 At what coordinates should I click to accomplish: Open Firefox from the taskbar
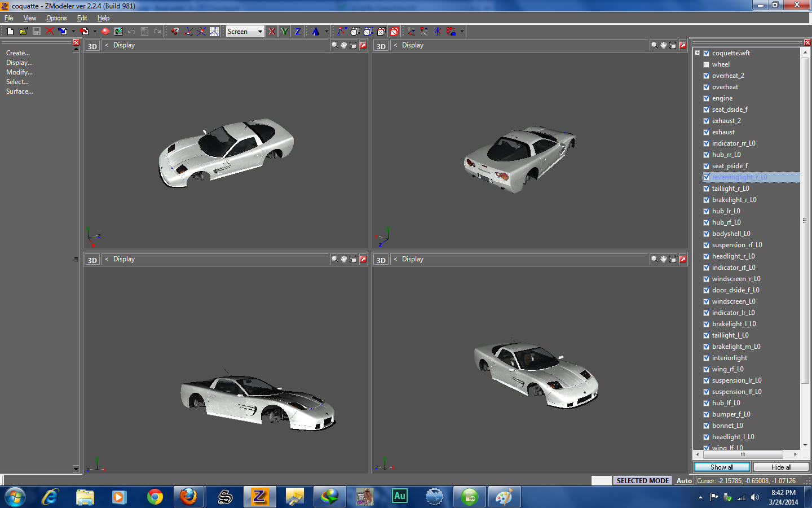pyautogui.click(x=188, y=497)
